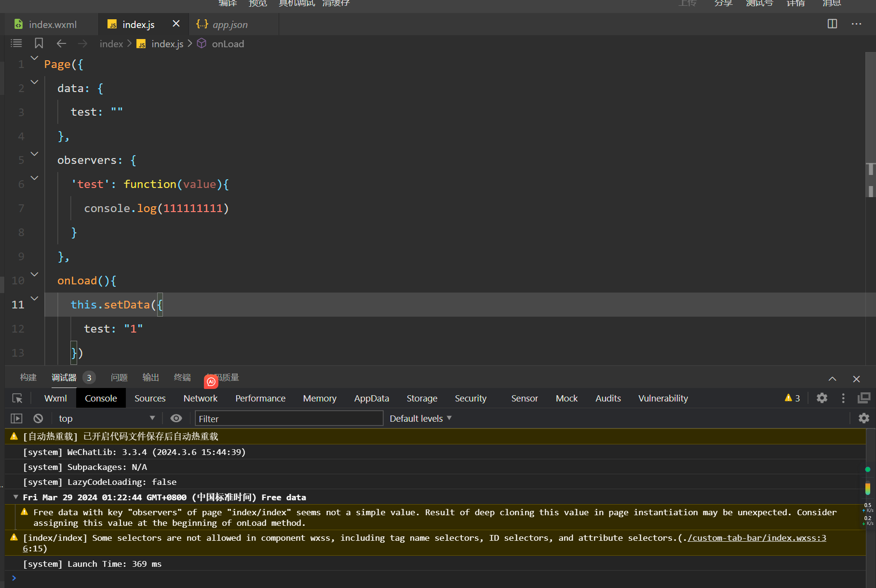Open the 调试器 panel tab
The image size is (876, 588).
(x=64, y=377)
